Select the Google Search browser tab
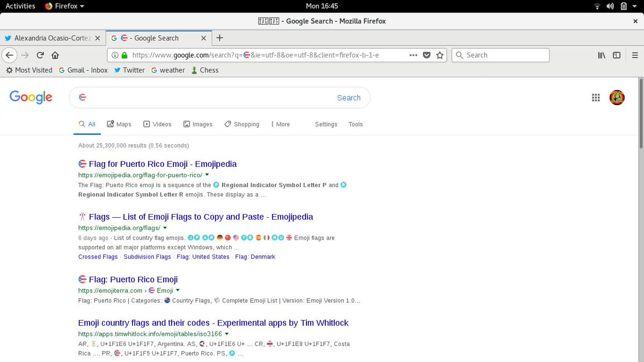Image resolution: width=644 pixels, height=362 pixels. pos(158,38)
